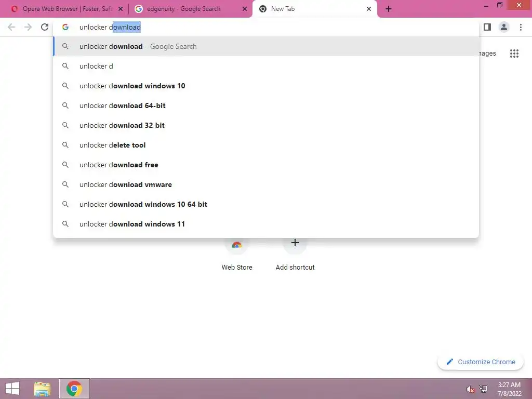Open the network tray icon
This screenshot has height=399, width=532.
pyautogui.click(x=483, y=389)
